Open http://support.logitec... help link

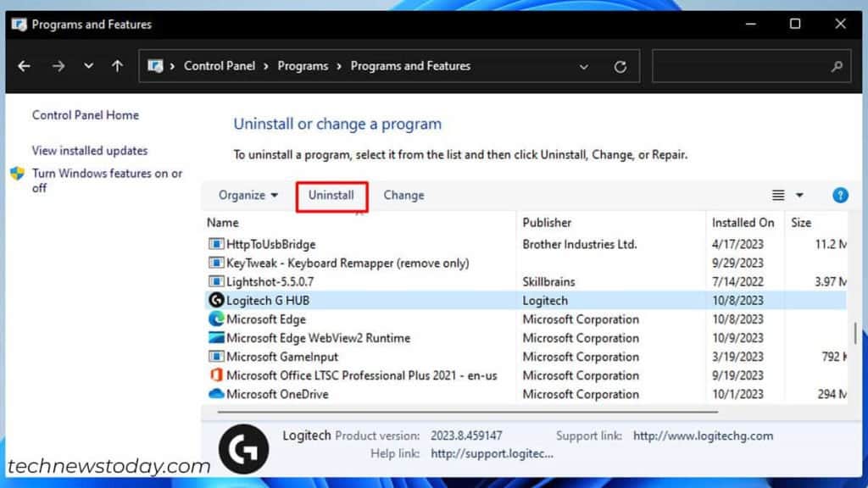pyautogui.click(x=492, y=454)
